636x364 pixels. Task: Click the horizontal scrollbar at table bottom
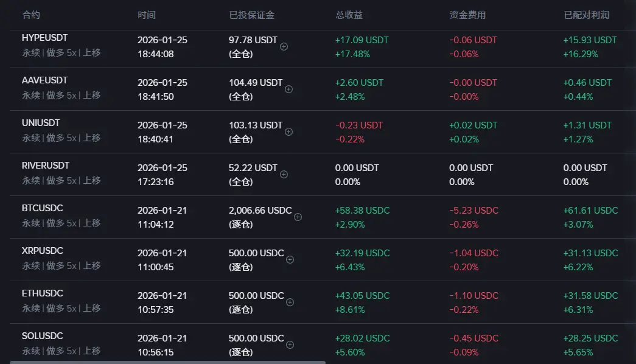click(167, 362)
